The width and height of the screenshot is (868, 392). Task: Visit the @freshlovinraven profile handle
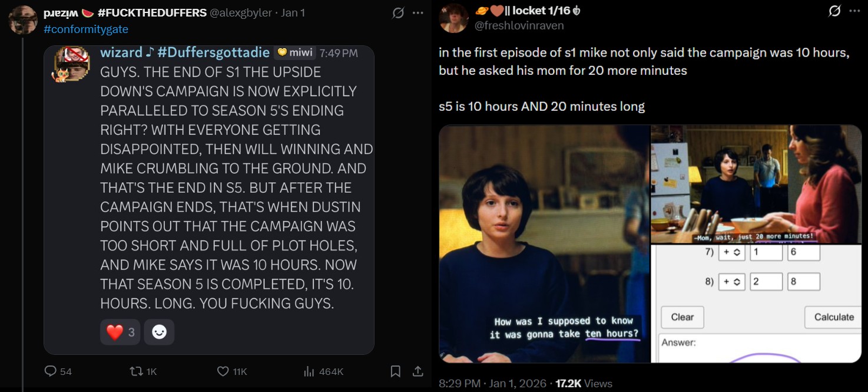(x=519, y=25)
